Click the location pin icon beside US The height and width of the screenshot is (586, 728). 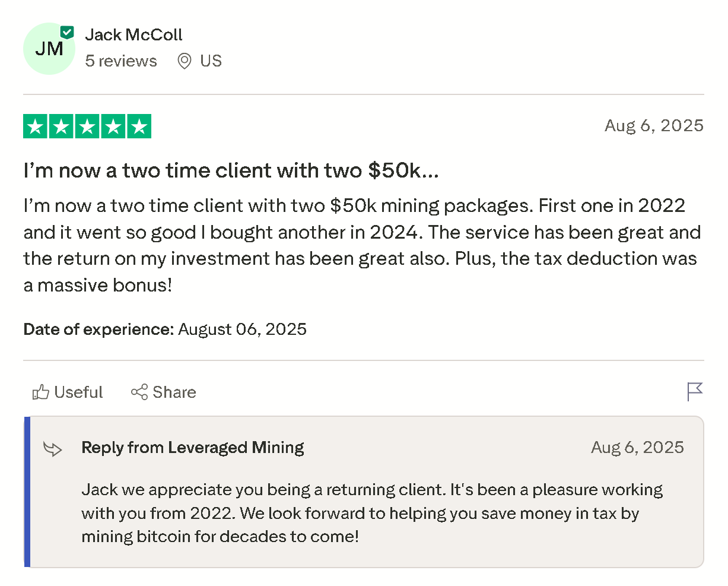click(x=185, y=61)
